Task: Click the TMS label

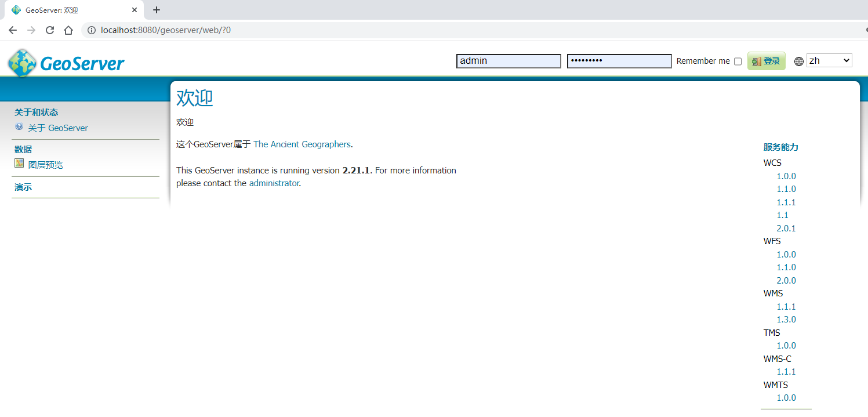Action: [772, 333]
